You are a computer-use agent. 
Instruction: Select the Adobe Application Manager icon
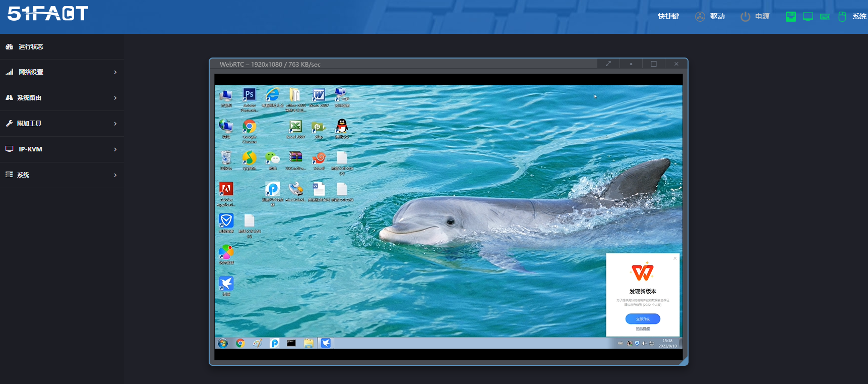coord(226,194)
